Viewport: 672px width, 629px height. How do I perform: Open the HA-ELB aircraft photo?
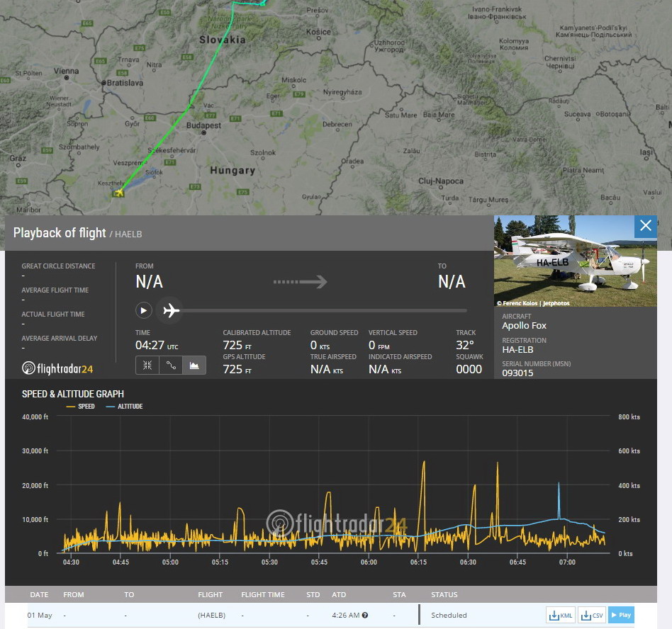(x=575, y=261)
